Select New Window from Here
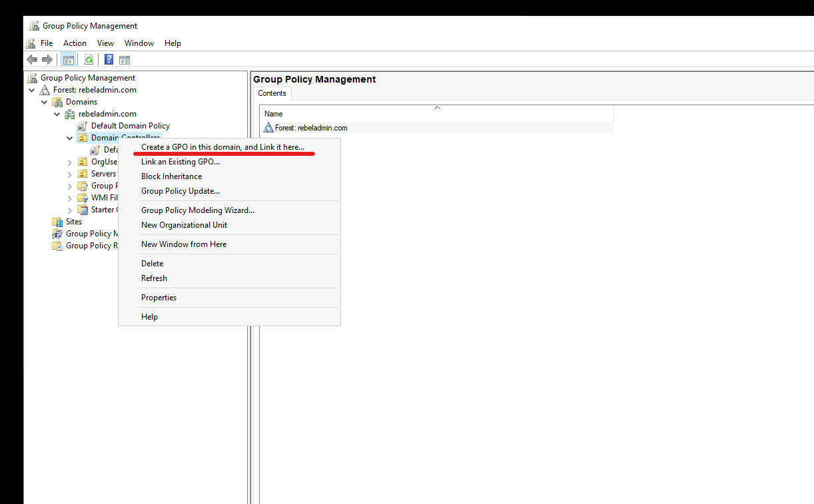 (x=229, y=244)
